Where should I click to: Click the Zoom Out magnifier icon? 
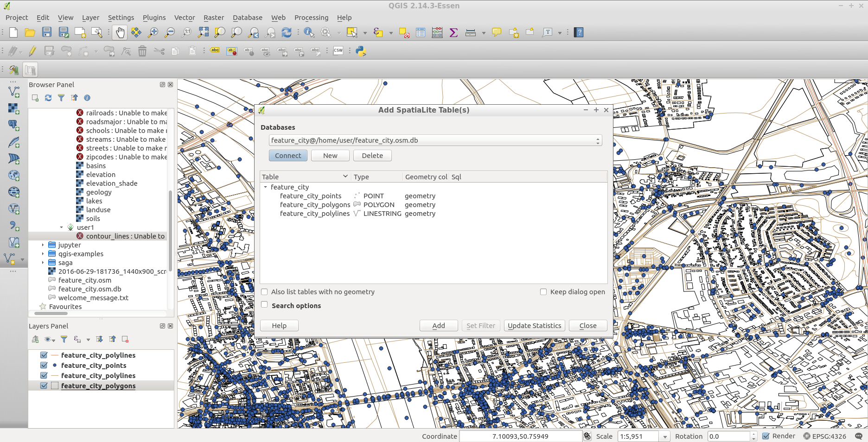170,32
